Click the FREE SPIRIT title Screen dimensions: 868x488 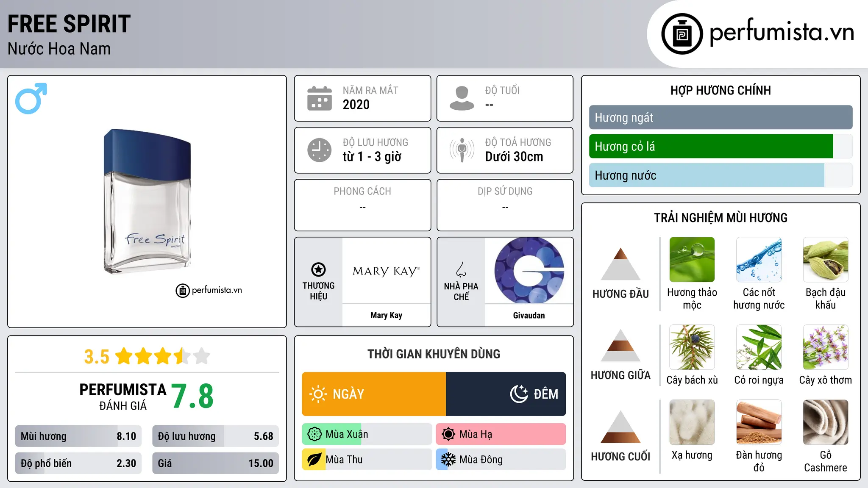pyautogui.click(x=69, y=24)
